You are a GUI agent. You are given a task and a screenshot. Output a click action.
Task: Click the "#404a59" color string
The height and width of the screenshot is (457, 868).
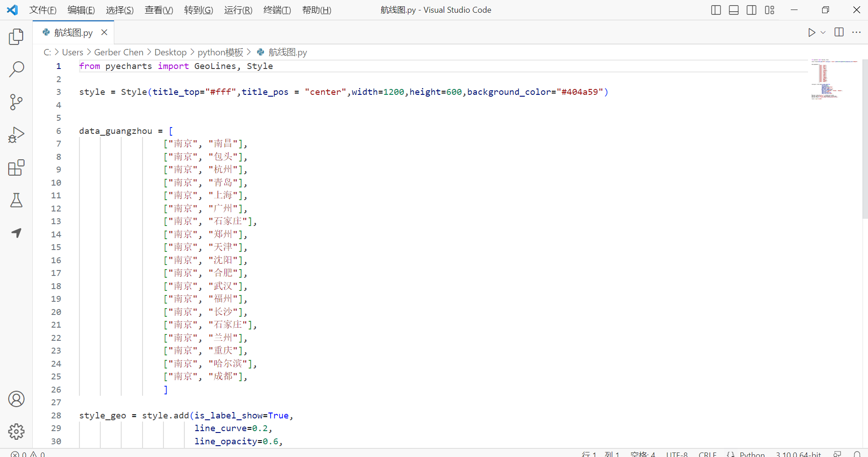click(580, 92)
